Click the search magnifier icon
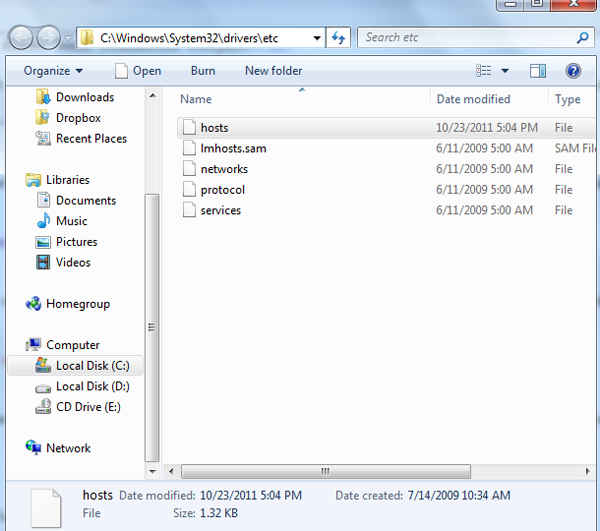Viewport: 600px width, 531px height. [x=583, y=38]
